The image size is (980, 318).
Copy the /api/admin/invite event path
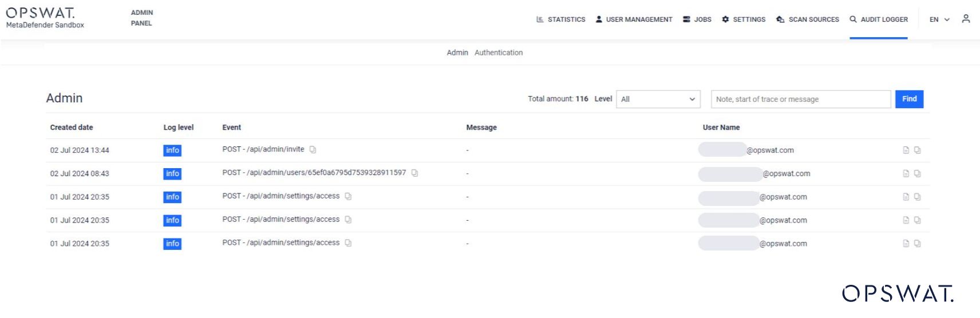(313, 150)
